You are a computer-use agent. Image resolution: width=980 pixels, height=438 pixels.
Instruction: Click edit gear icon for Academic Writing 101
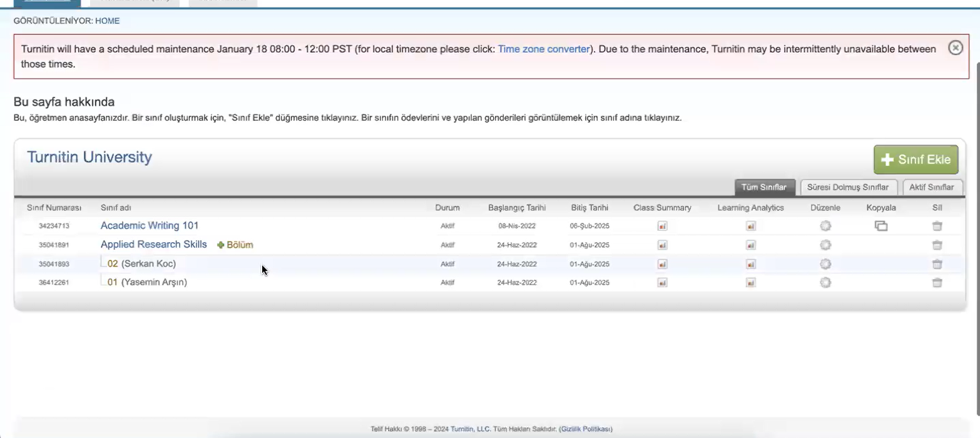(825, 226)
